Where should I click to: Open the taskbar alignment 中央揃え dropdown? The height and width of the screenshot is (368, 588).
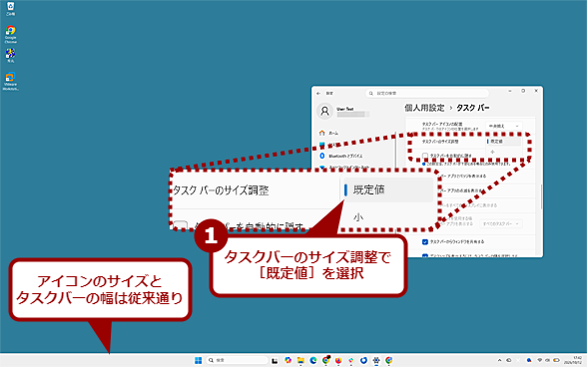click(x=503, y=126)
